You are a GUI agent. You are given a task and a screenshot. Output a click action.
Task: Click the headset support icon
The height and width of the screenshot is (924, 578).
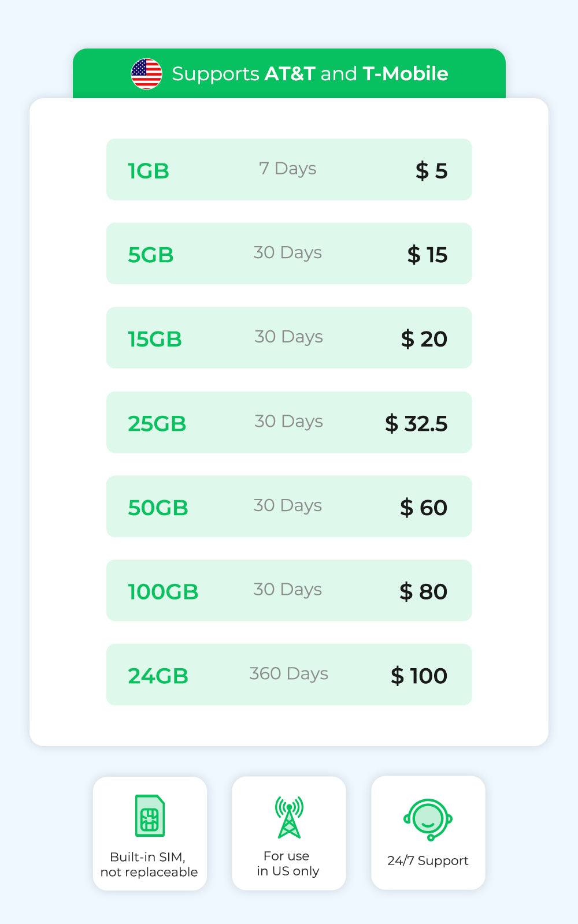point(428,819)
